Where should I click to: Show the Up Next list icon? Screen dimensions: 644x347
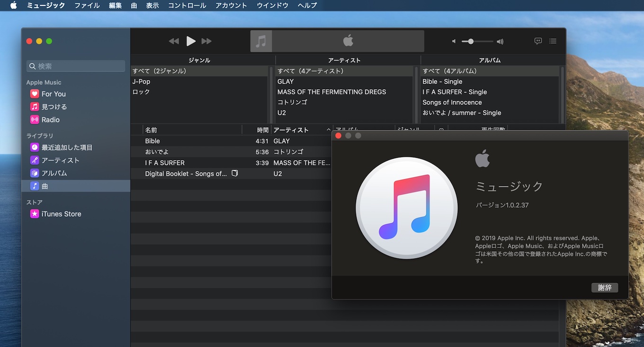point(553,41)
